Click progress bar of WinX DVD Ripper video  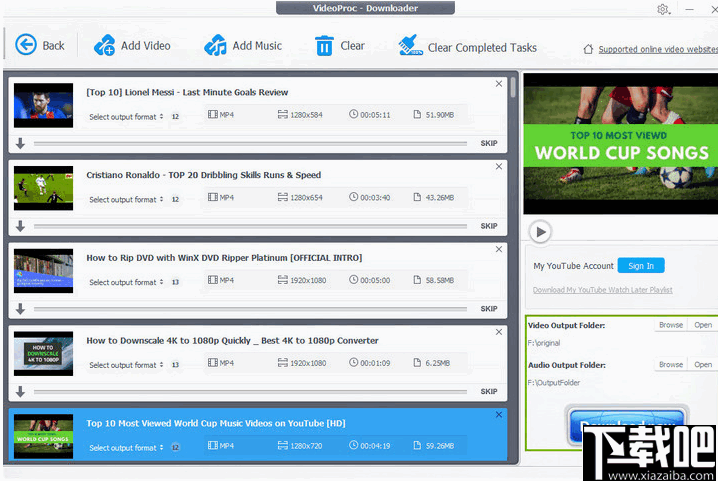[250, 309]
